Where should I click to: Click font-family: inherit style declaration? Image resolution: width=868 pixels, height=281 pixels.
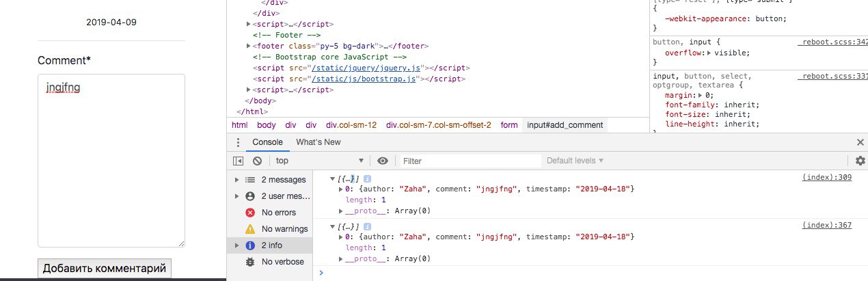click(712, 105)
